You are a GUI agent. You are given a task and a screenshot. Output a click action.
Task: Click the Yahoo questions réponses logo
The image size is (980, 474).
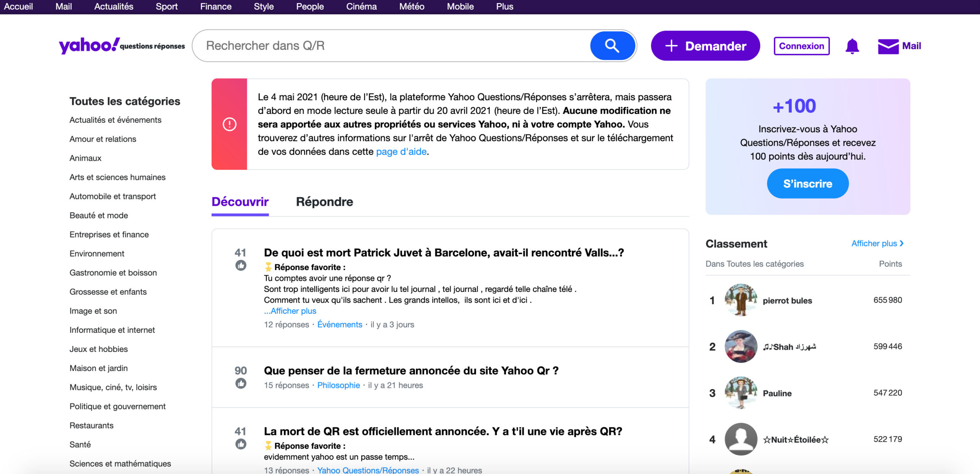pyautogui.click(x=122, y=46)
